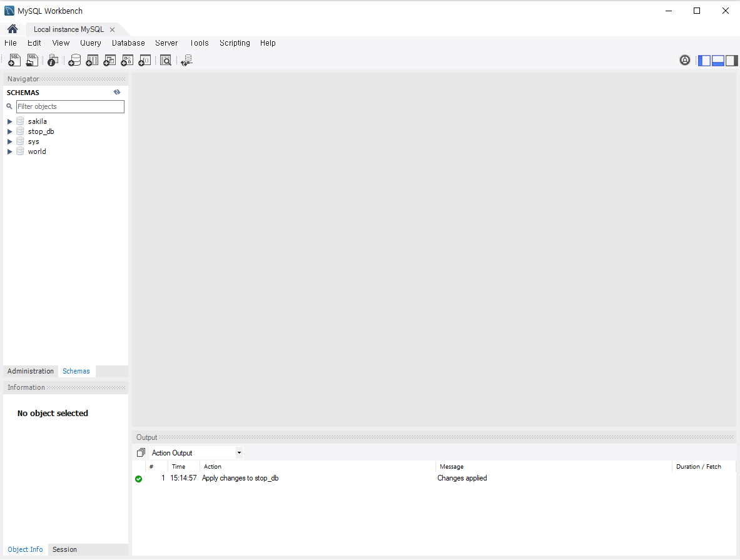Switch to the Administration tab
740x560 pixels.
(31, 371)
